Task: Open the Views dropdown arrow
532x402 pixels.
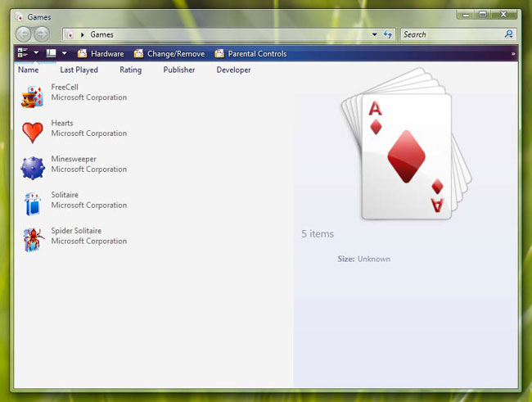Action: (64, 53)
